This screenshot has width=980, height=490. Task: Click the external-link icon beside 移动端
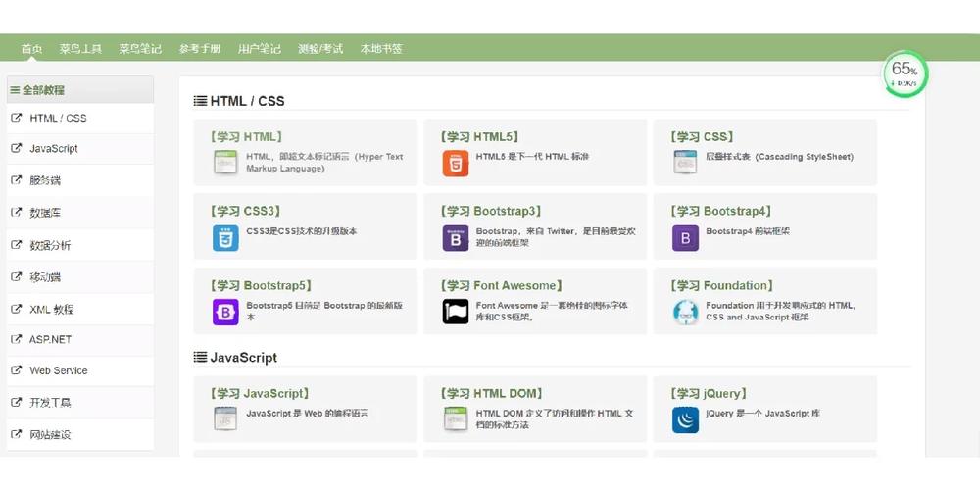point(17,276)
